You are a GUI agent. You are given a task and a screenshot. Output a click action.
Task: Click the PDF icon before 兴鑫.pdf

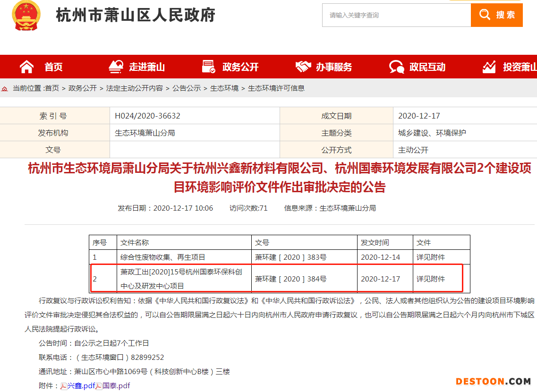click(x=63, y=386)
